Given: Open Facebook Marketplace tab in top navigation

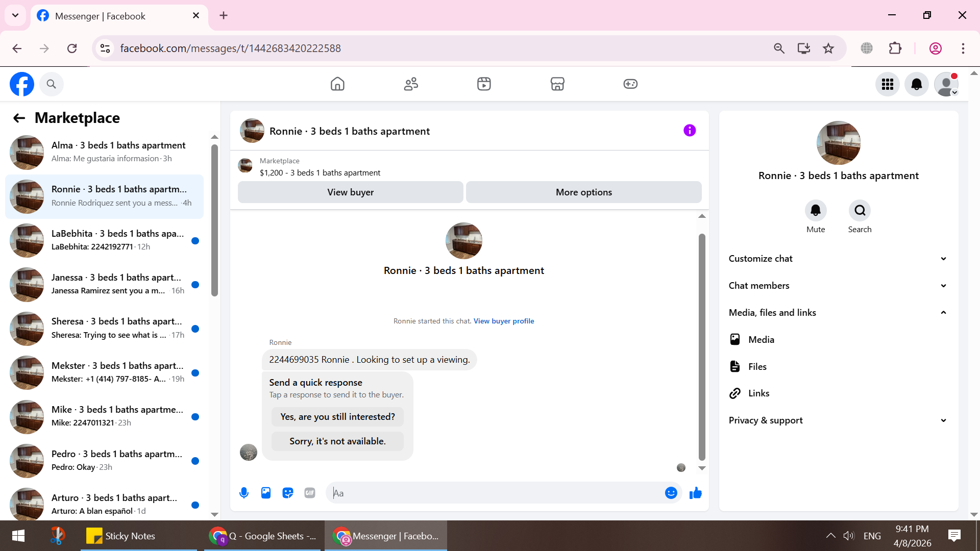Looking at the screenshot, I should click(x=557, y=84).
